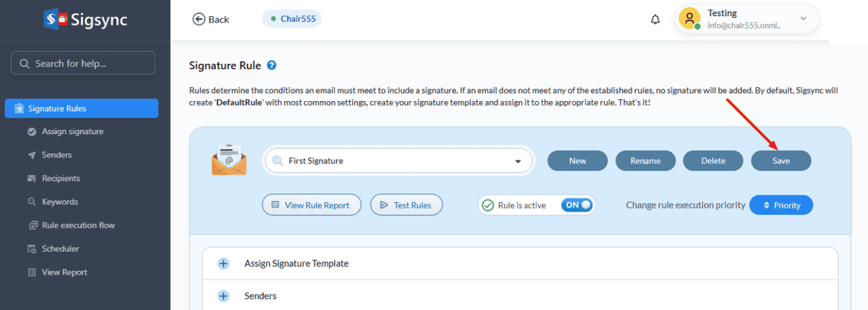Image resolution: width=868 pixels, height=310 pixels.
Task: Click the user avatar icon
Action: click(689, 18)
